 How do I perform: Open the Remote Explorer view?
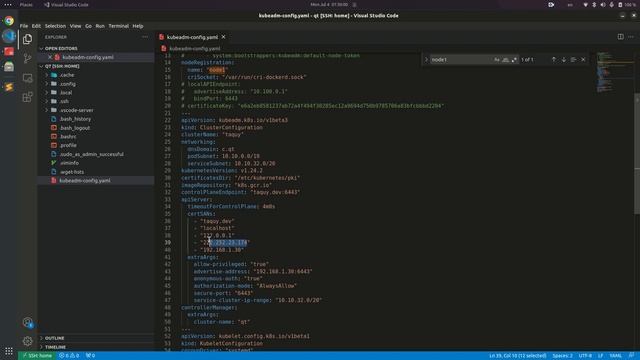point(27,78)
